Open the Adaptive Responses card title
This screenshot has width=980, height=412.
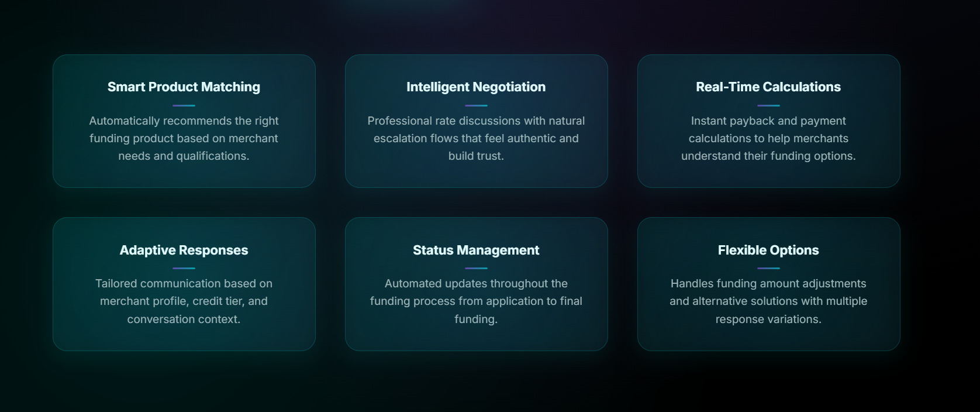click(x=184, y=250)
